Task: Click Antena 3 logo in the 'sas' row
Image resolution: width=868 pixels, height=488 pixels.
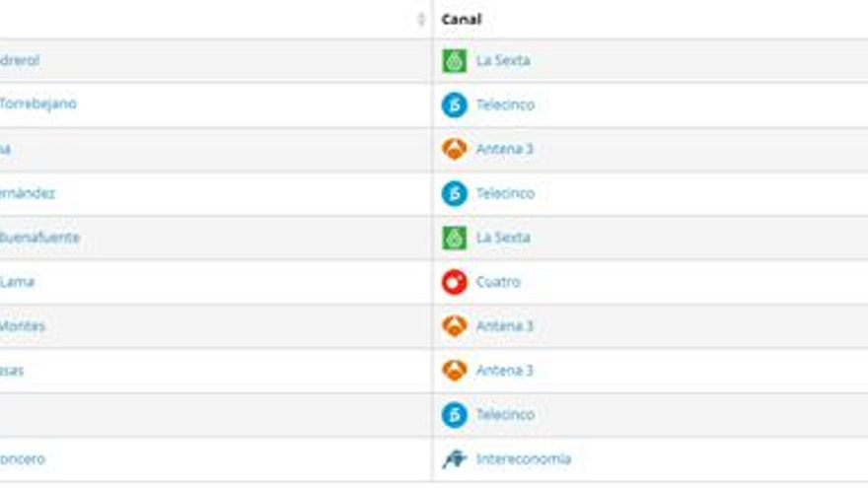Action: click(454, 371)
